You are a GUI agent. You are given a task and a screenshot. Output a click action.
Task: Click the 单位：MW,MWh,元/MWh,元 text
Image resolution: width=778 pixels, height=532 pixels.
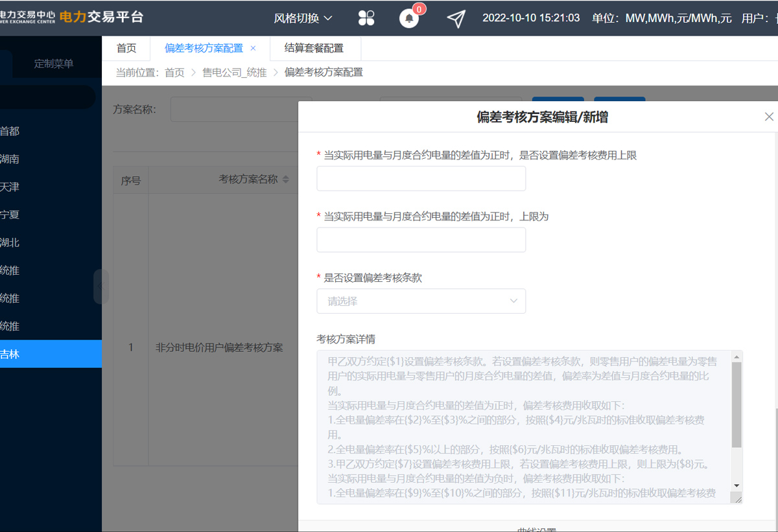(x=662, y=18)
